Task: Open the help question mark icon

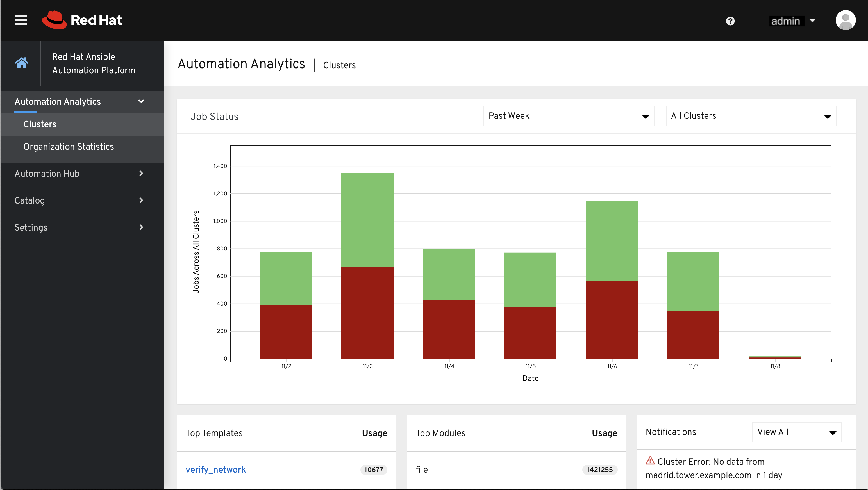Action: click(730, 21)
